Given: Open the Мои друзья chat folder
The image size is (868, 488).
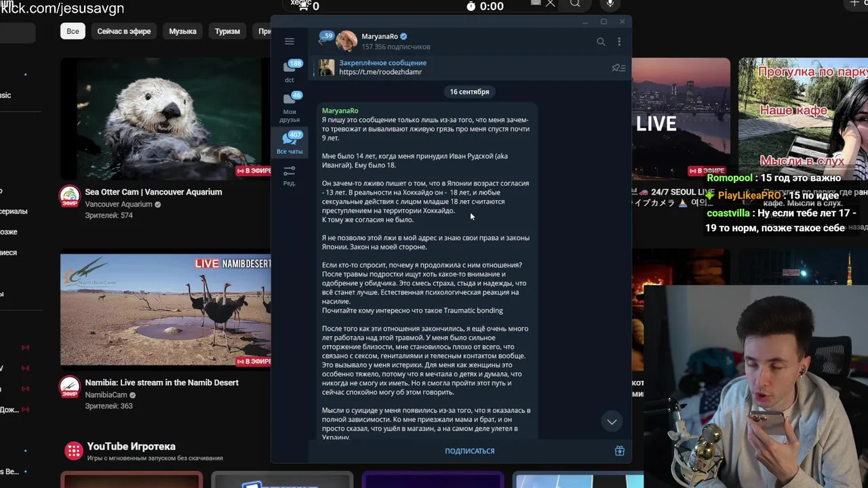Looking at the screenshot, I should [290, 107].
